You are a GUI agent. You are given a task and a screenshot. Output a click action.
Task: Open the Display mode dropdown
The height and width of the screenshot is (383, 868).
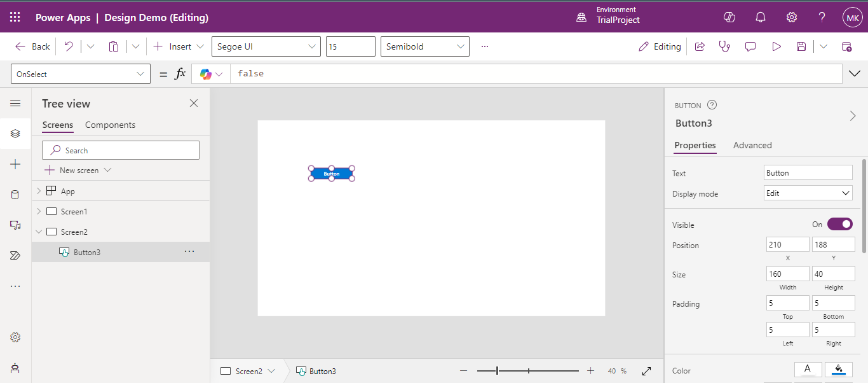coord(808,193)
